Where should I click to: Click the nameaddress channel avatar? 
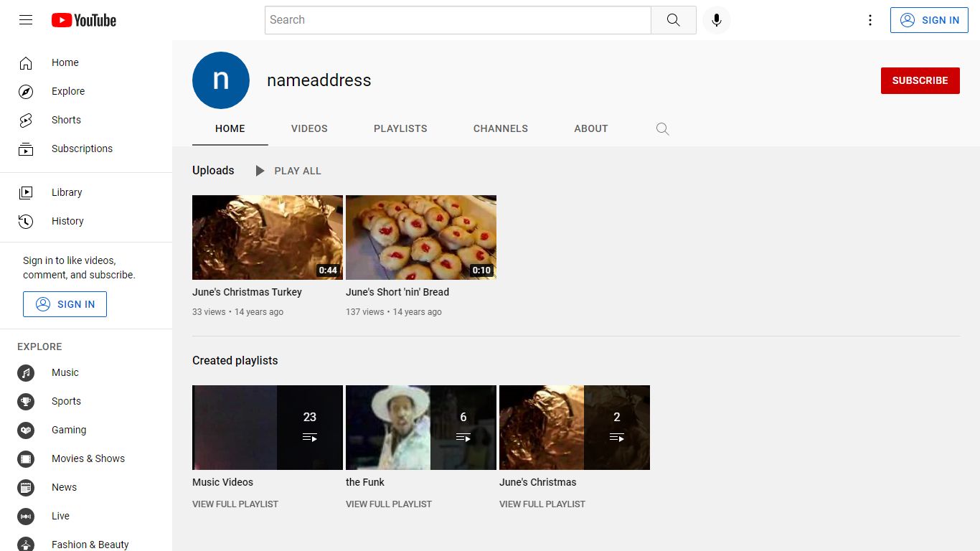click(221, 80)
